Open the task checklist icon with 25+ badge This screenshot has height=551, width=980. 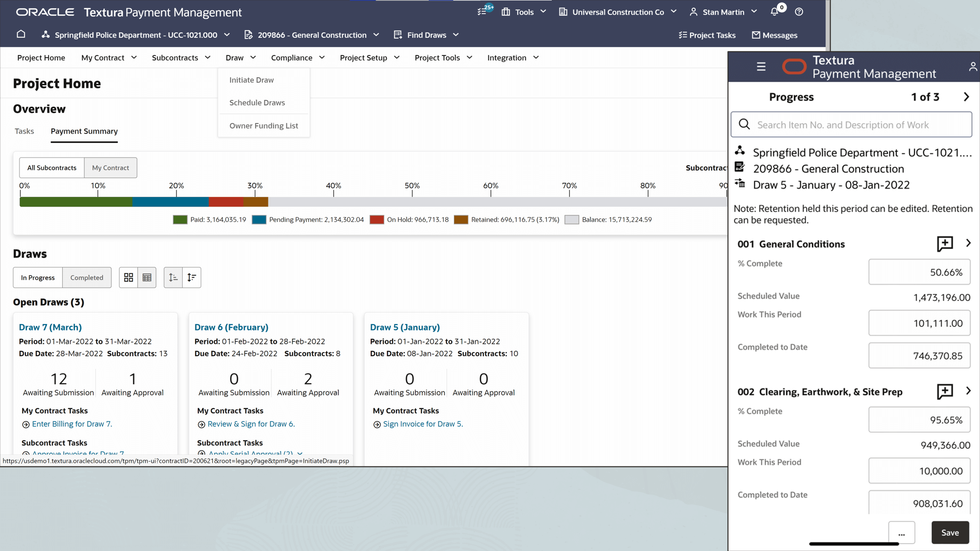coord(482,12)
